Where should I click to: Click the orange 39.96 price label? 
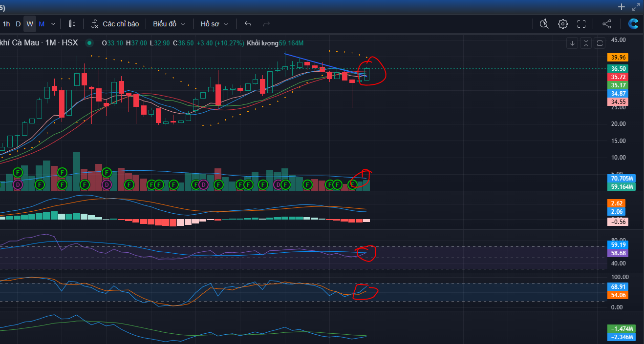point(619,57)
